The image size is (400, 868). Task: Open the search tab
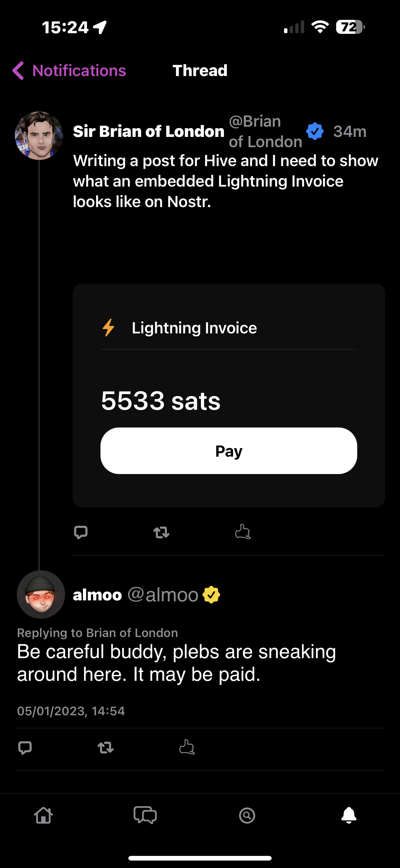[247, 816]
